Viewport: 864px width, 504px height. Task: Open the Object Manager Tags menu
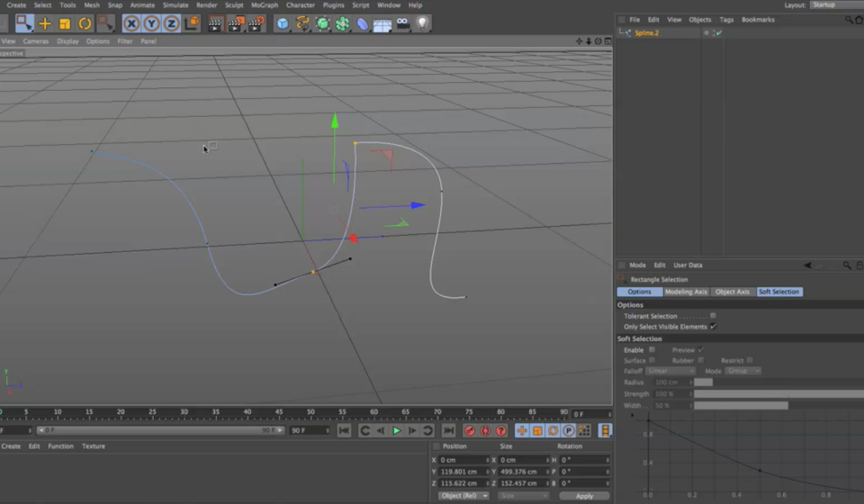pyautogui.click(x=726, y=20)
